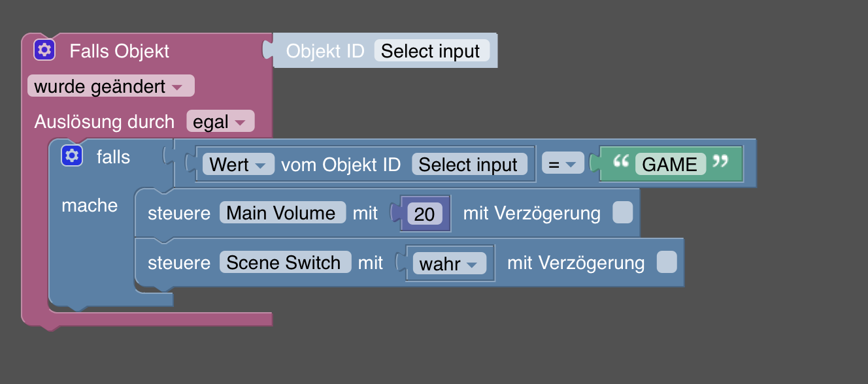This screenshot has height=384, width=868.
Task: Open gear settings on Falls Objekt block
Action: click(44, 50)
